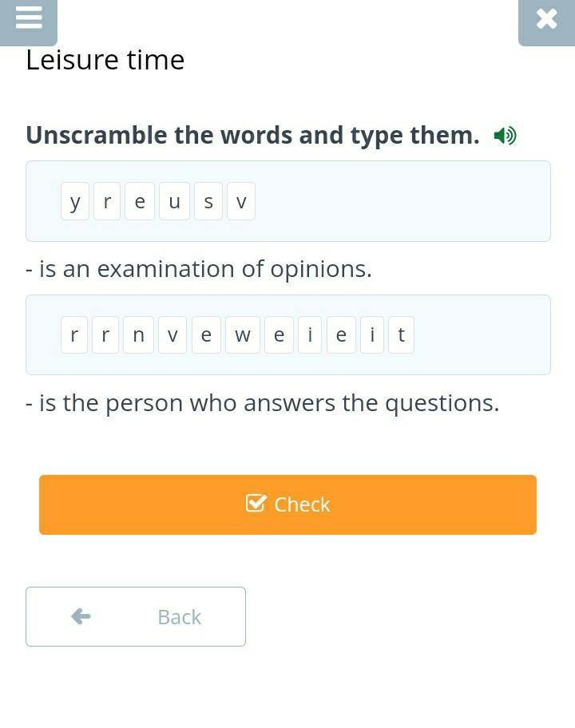Click letter e in the six-letter word
This screenshot has width=575, height=728.
click(x=140, y=202)
